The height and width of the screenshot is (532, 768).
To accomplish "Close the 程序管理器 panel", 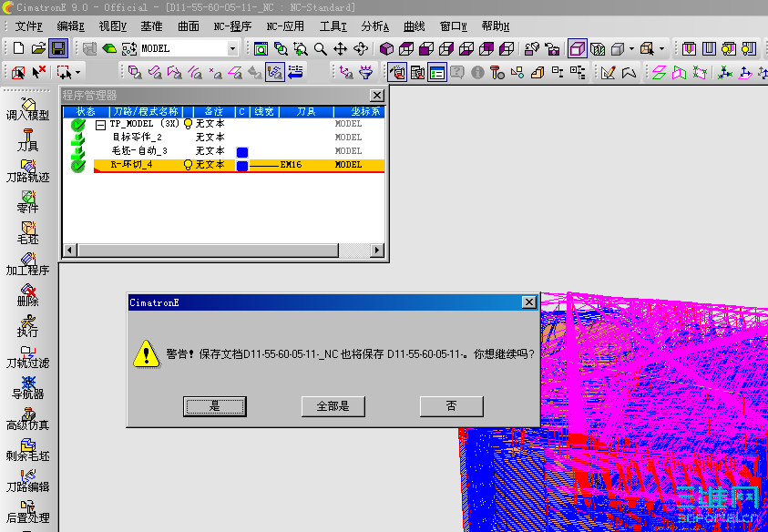I will [376, 95].
